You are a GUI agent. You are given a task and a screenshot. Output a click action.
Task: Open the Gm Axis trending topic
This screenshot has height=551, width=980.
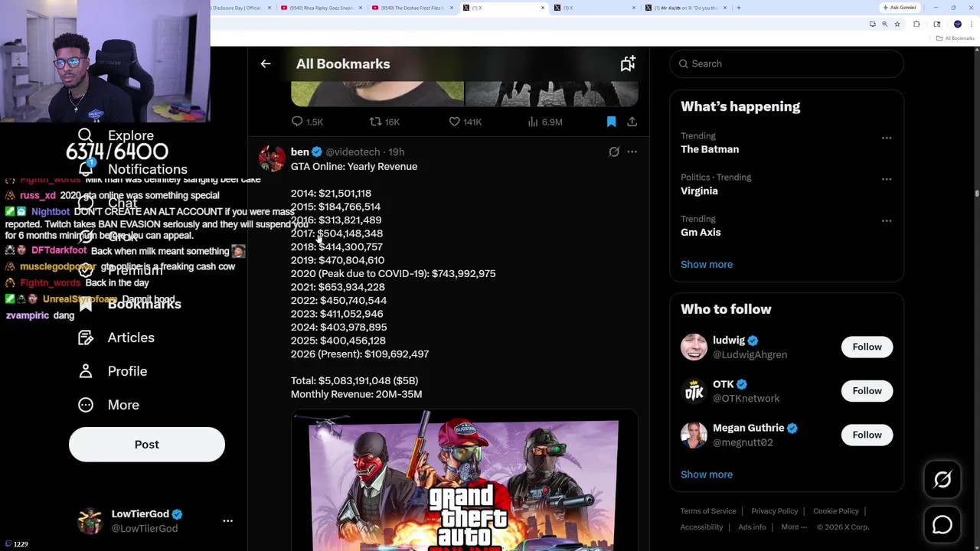coord(701,232)
